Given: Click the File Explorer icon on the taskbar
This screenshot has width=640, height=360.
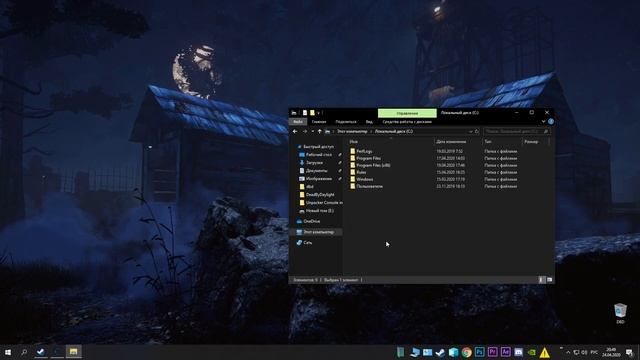Looking at the screenshot, I should pyautogui.click(x=73, y=352).
